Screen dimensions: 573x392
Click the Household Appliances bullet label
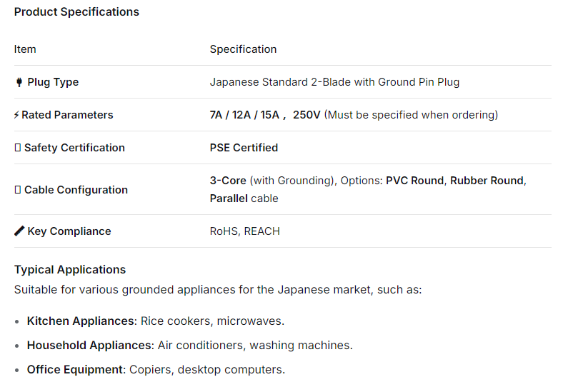point(90,346)
